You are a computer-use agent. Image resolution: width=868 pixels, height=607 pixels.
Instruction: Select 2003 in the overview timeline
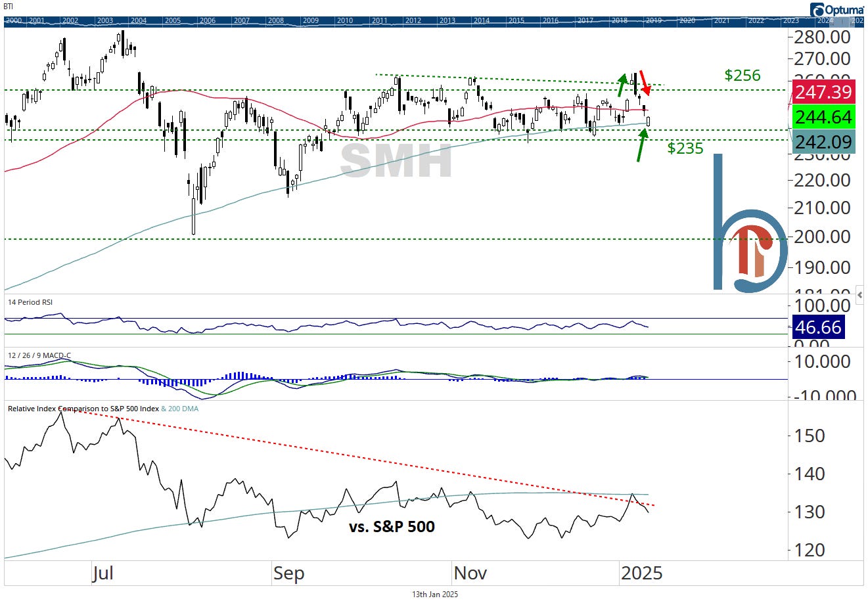pos(105,20)
